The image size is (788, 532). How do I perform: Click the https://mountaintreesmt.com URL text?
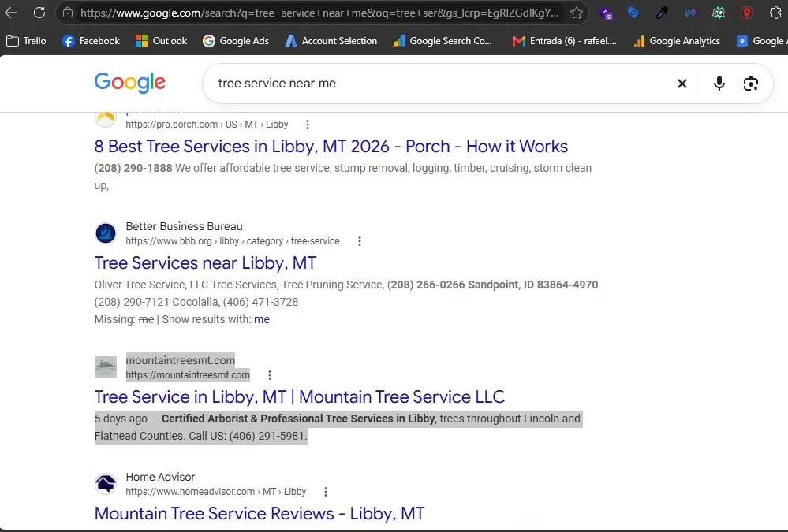pos(188,374)
